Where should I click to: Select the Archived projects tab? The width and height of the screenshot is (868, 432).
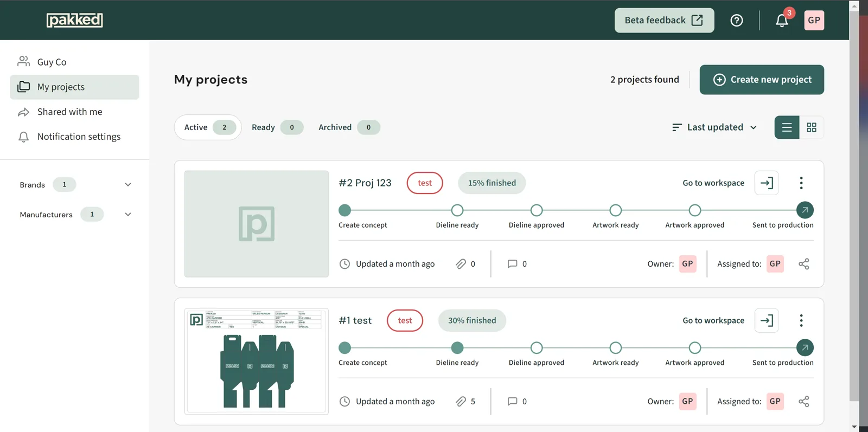point(349,127)
